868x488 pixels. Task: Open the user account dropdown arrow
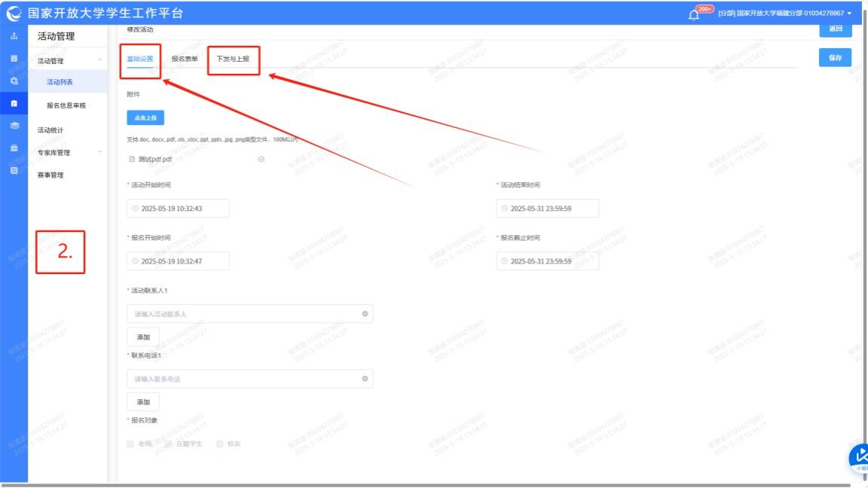tap(850, 14)
